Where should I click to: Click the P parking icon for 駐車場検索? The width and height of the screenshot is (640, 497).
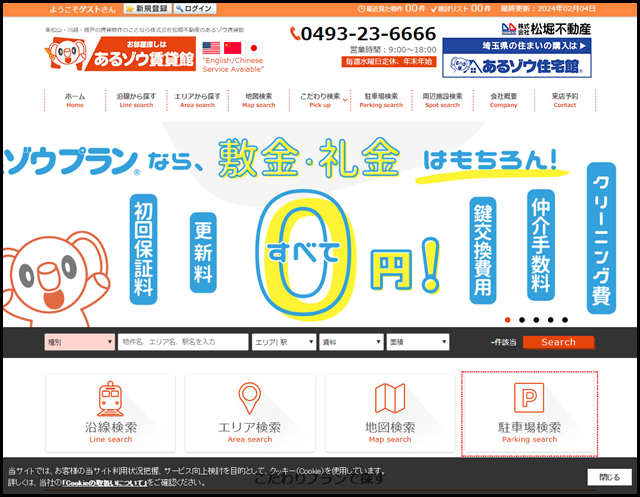click(x=529, y=398)
